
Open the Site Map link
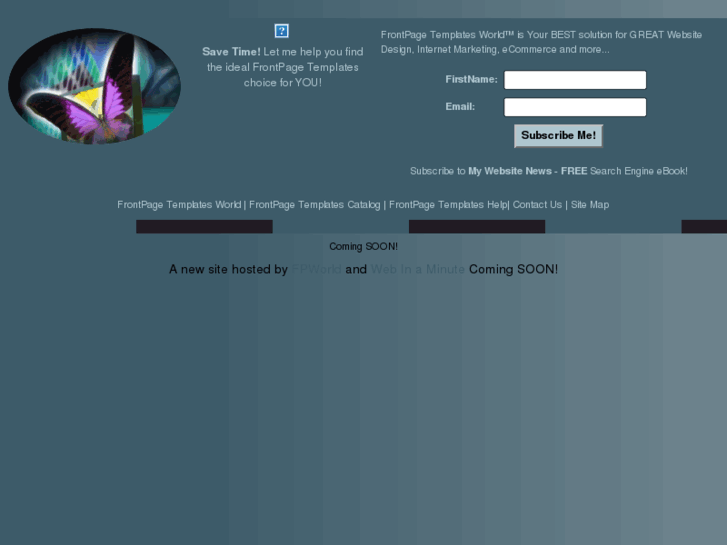click(x=590, y=205)
